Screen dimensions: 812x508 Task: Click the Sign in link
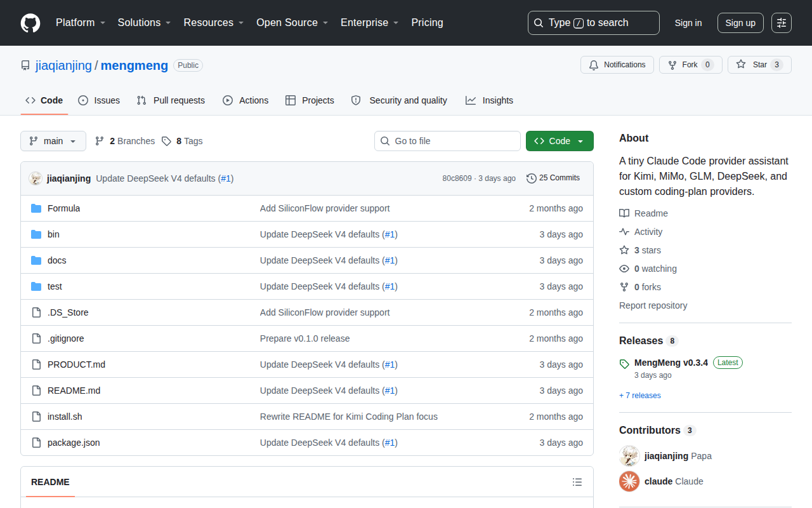click(688, 23)
